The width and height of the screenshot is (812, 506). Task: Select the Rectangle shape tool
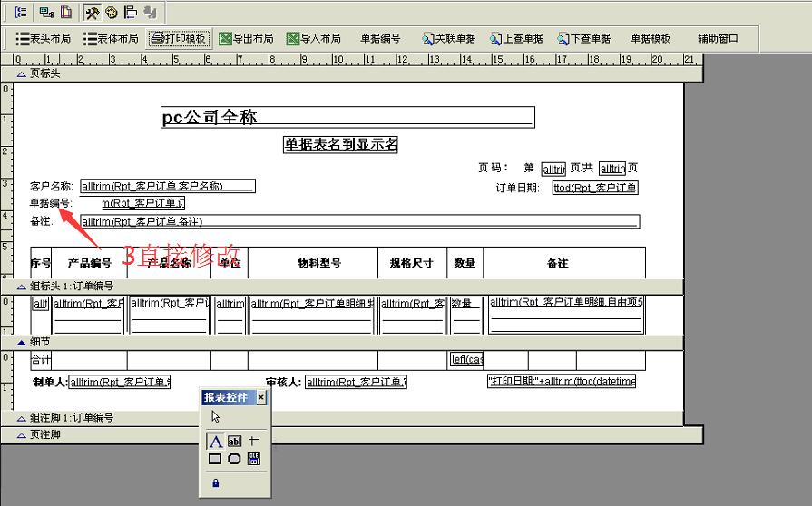coord(215,459)
